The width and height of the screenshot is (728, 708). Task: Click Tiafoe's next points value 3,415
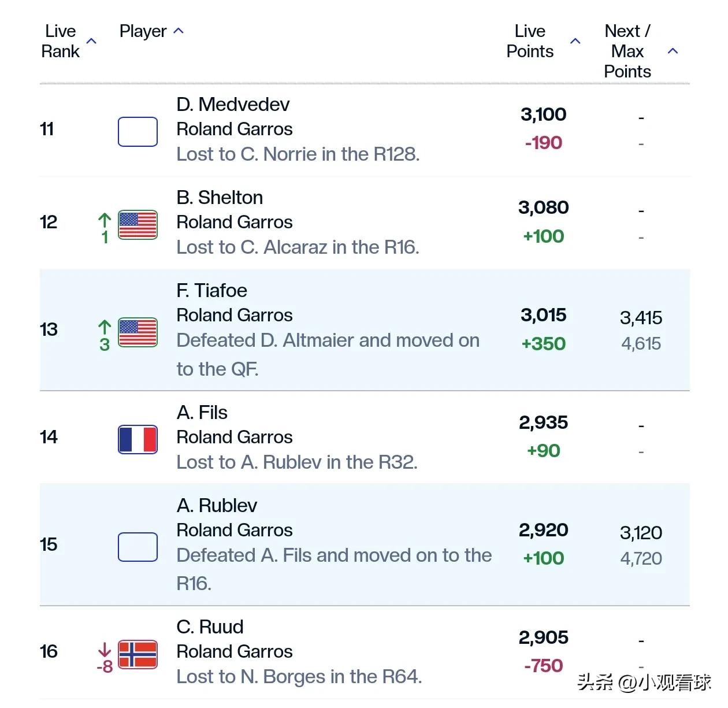pyautogui.click(x=641, y=318)
